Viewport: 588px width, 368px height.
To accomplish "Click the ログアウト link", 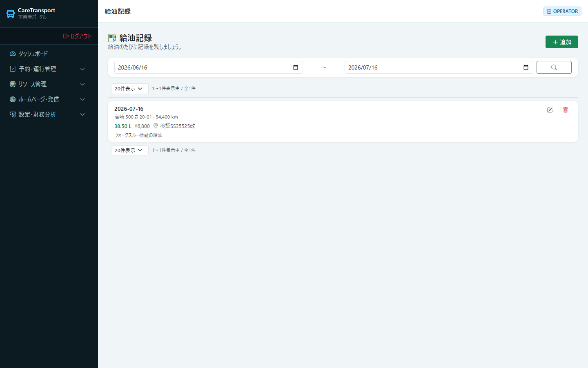I will (x=81, y=36).
